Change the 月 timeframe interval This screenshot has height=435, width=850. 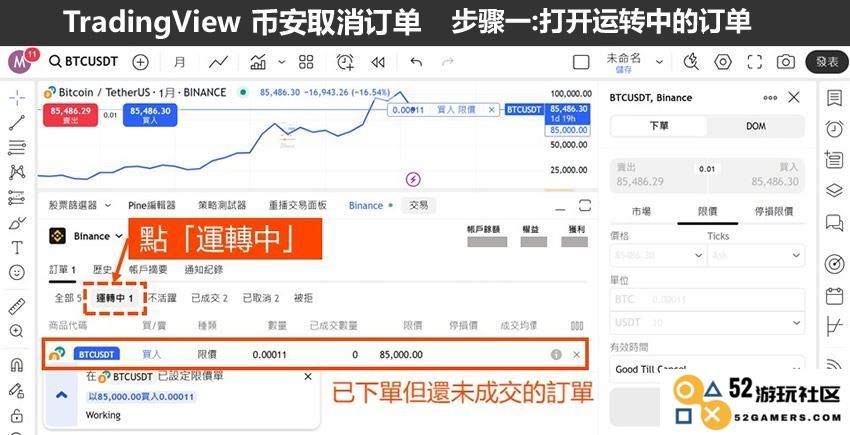click(x=179, y=62)
